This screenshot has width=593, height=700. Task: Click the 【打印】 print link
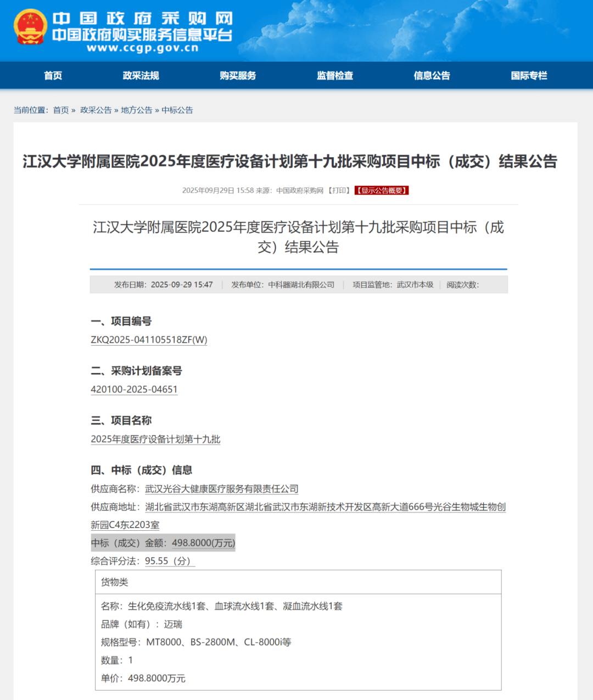point(339,191)
